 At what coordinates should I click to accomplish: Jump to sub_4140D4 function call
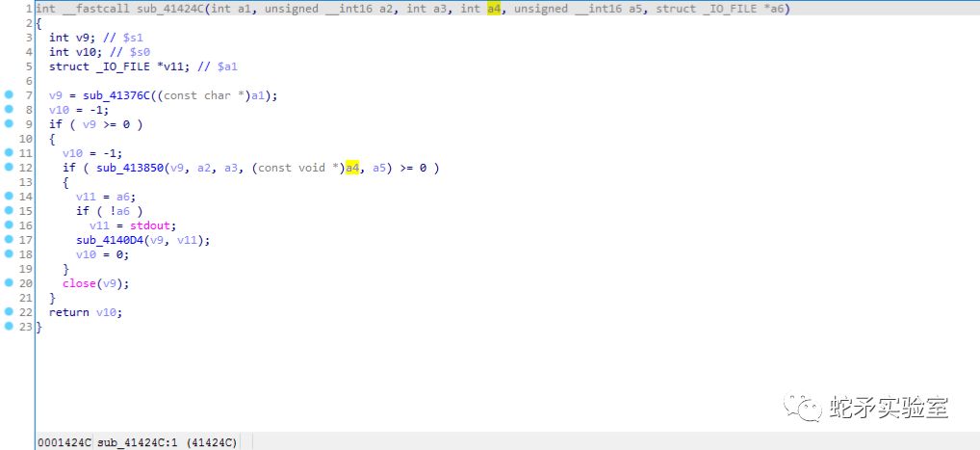tap(111, 240)
